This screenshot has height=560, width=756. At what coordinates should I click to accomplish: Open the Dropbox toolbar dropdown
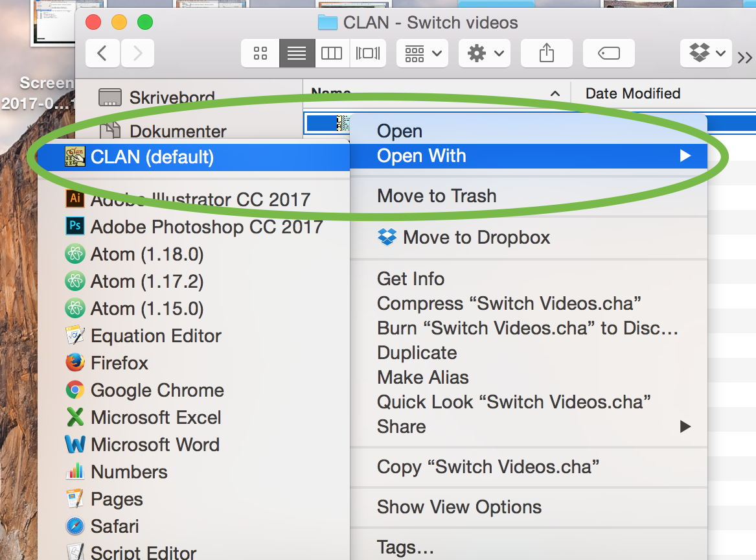click(706, 53)
